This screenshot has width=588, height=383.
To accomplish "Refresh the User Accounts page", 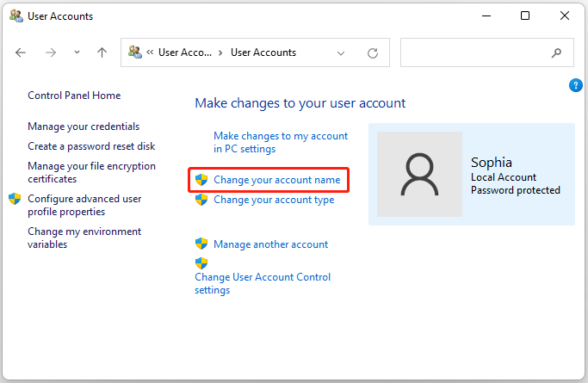I will pyautogui.click(x=373, y=53).
